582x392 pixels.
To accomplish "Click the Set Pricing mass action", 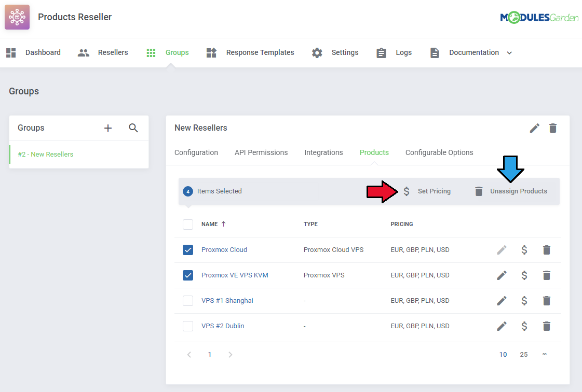I will (x=434, y=191).
